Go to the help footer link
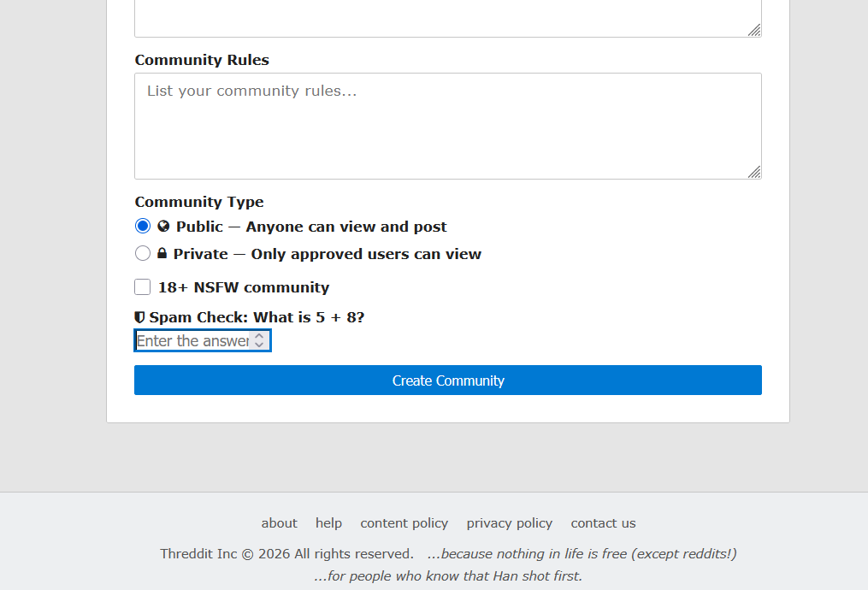This screenshot has height=590, width=868. pos(328,523)
